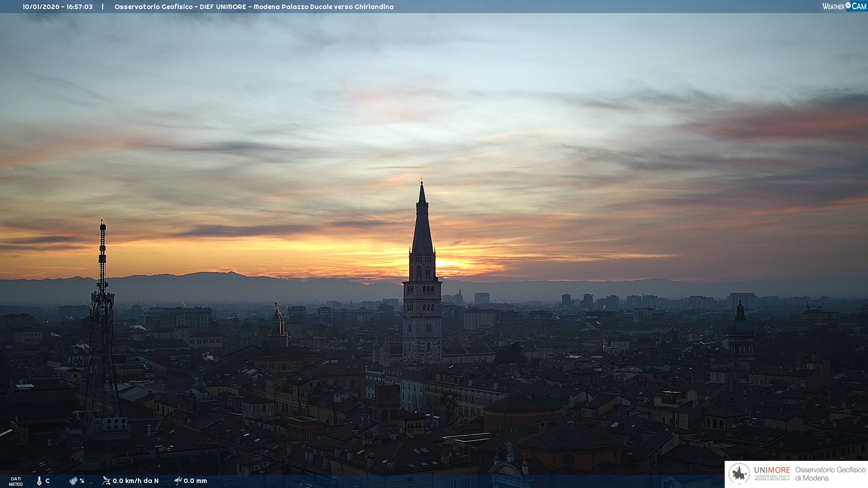Viewport: 868px width, 488px height.
Task: Click the humidity water drops icon
Action: pos(73,481)
